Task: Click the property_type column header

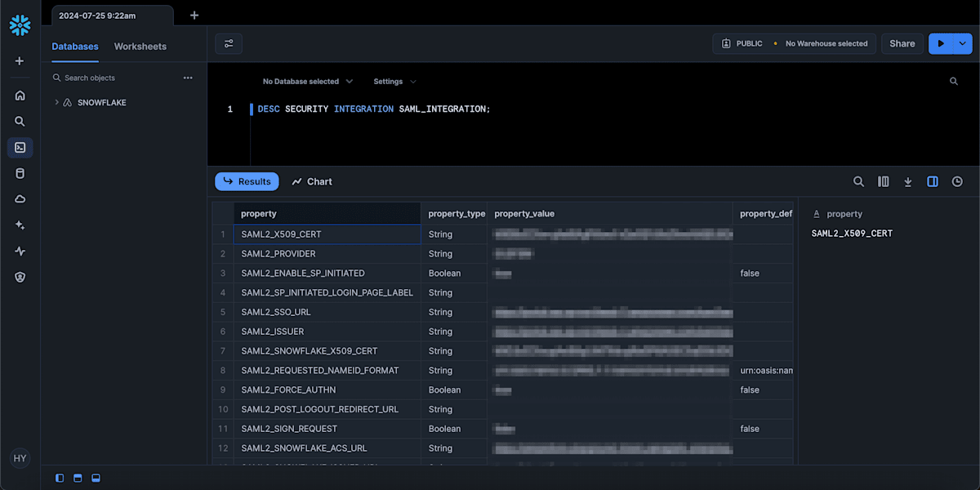Action: tap(455, 214)
